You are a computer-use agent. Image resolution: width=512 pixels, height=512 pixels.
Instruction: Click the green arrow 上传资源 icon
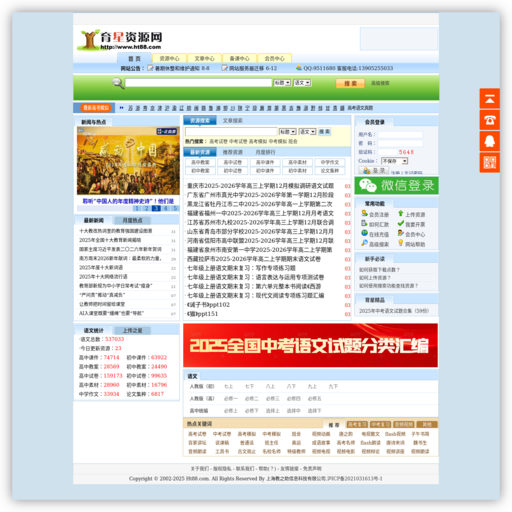click(401, 213)
